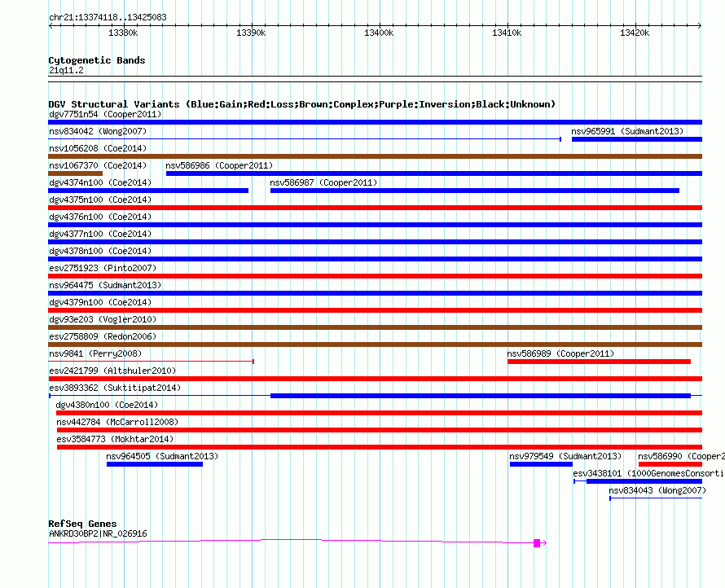The height and width of the screenshot is (588, 725).
Task: Open the nsv965991 (Sudmant2013) variant
Action: [x=627, y=131]
